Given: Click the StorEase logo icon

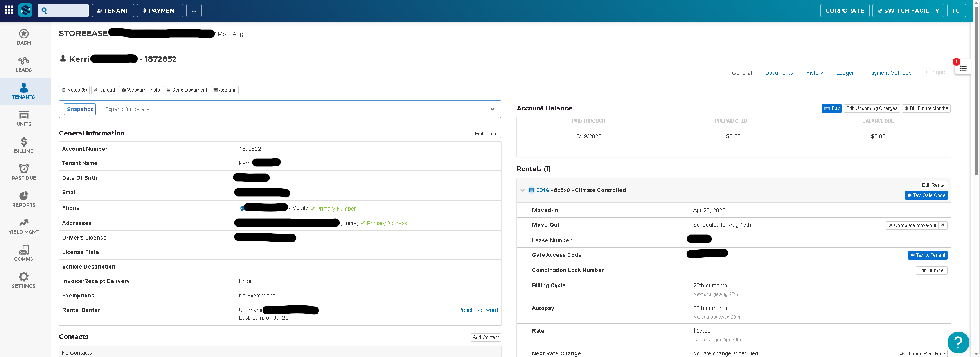Looking at the screenshot, I should 25,10.
